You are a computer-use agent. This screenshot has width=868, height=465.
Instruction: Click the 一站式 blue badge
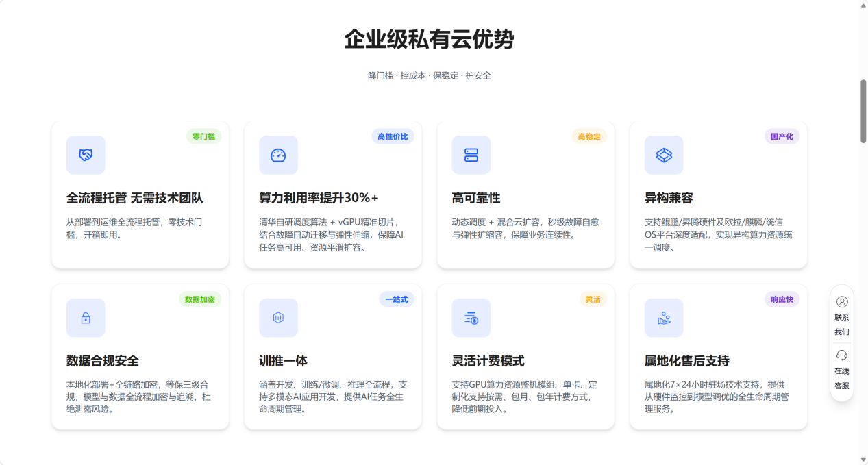tap(397, 299)
